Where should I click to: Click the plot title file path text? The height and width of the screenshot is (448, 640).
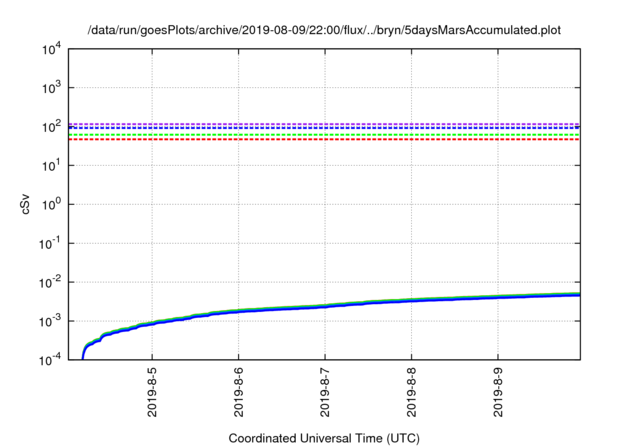coord(324,30)
